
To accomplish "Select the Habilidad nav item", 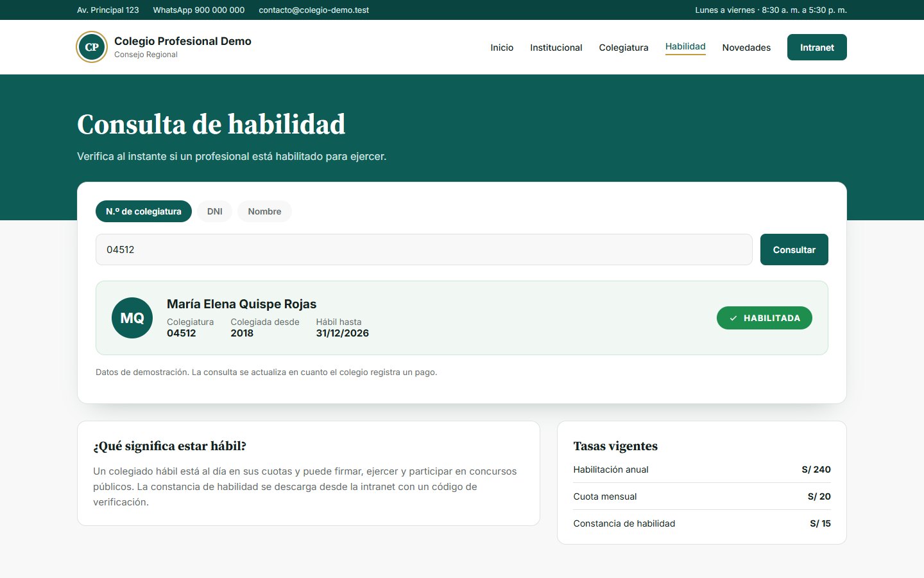I will point(685,47).
